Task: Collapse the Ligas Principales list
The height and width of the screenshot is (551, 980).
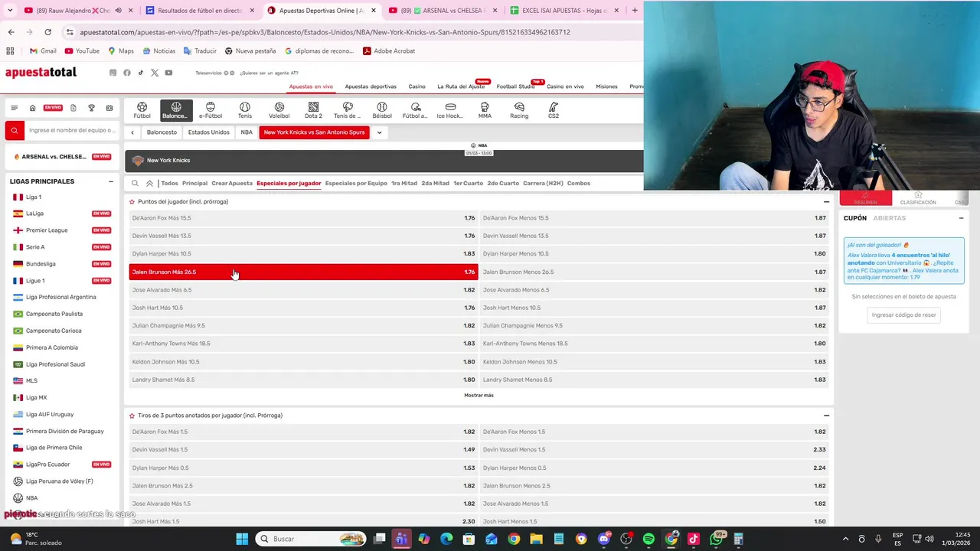Action: [111, 181]
